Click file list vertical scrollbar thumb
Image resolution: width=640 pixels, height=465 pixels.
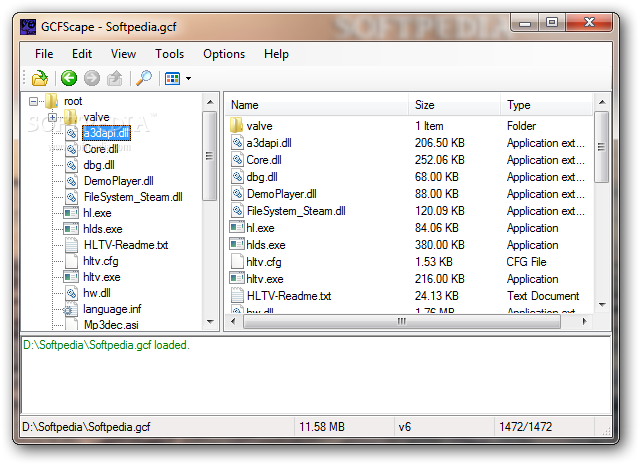601,147
